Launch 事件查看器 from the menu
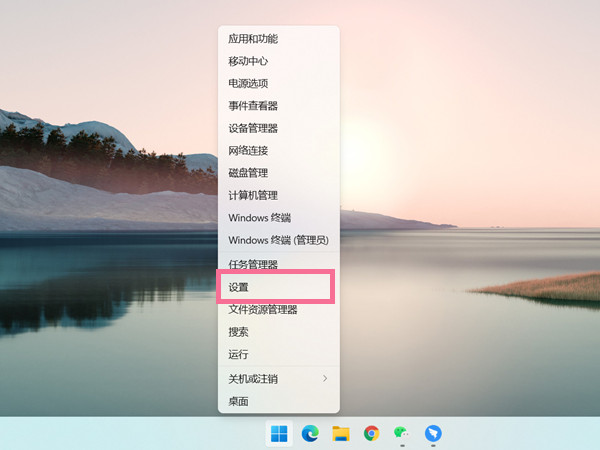The image size is (600, 450). pos(252,106)
